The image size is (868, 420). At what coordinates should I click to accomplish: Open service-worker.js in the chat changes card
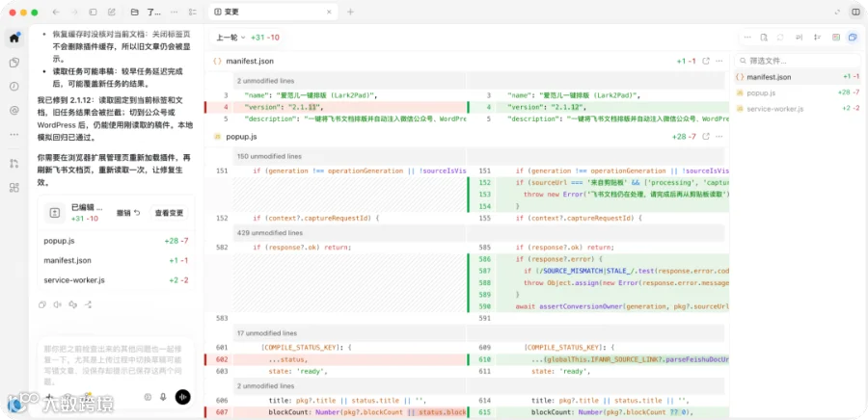(117, 280)
